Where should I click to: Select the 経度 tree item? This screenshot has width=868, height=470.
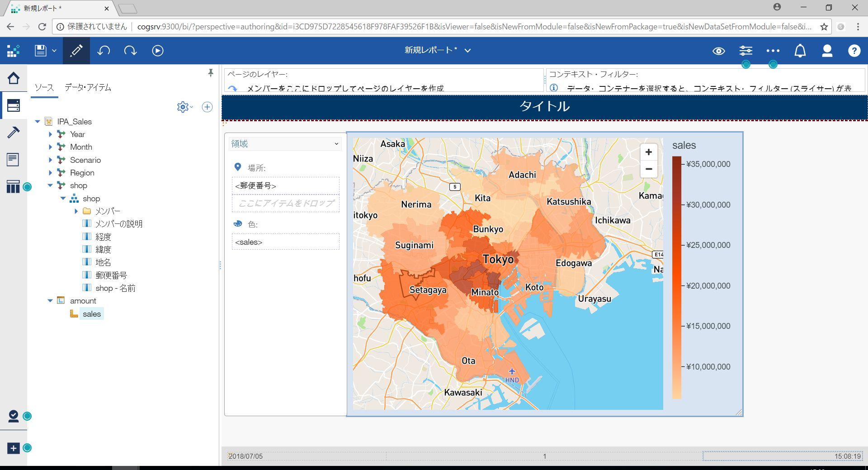[x=103, y=237]
